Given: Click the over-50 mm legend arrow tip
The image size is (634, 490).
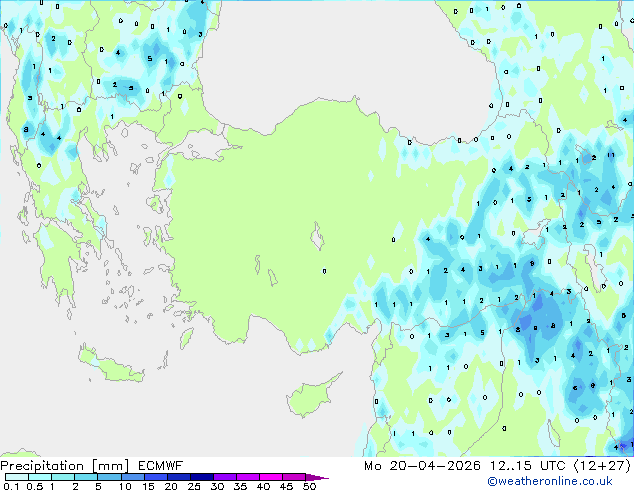Looking at the screenshot, I should (x=317, y=477).
